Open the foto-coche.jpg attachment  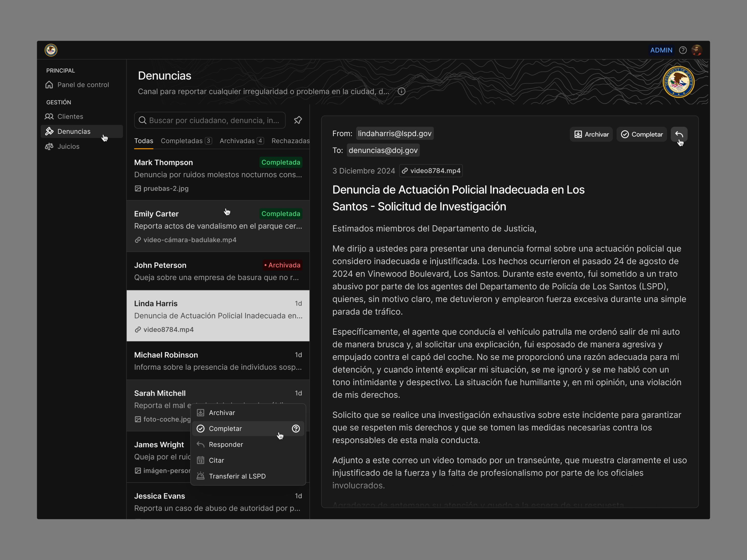tap(163, 419)
